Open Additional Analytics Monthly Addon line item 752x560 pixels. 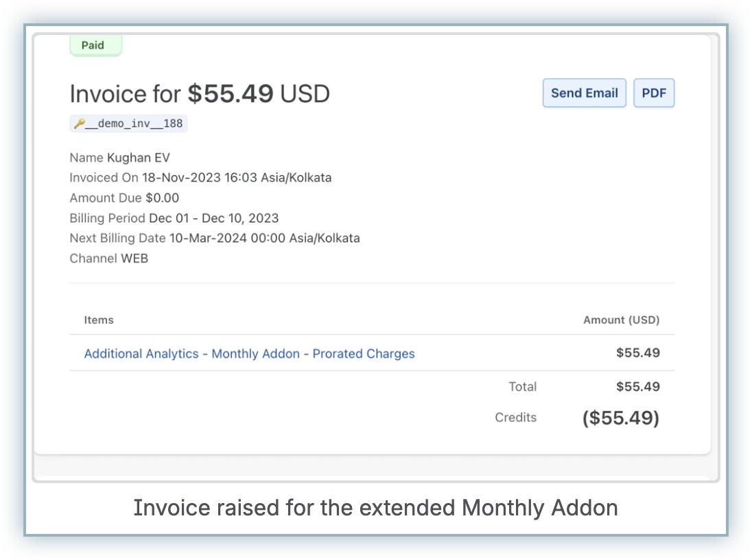pos(249,353)
